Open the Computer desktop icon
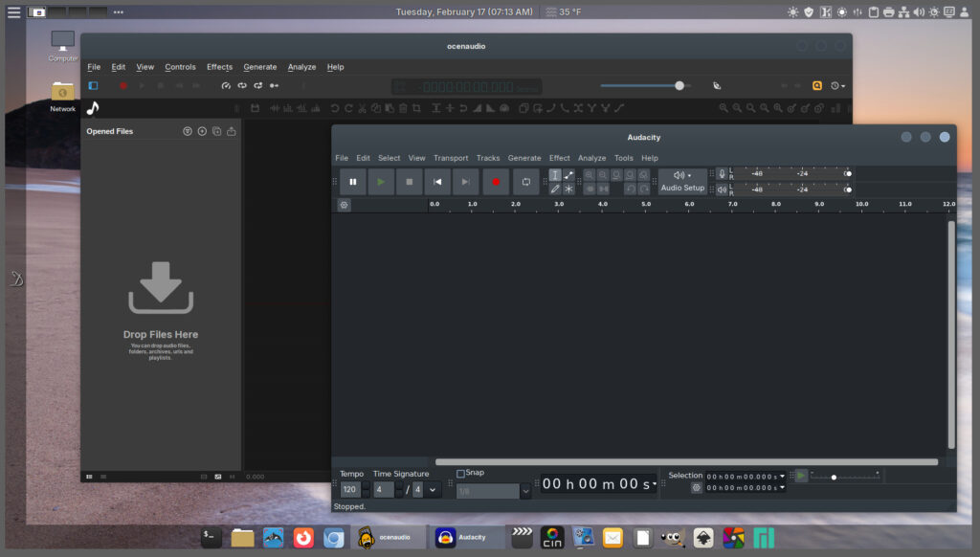 (x=62, y=46)
